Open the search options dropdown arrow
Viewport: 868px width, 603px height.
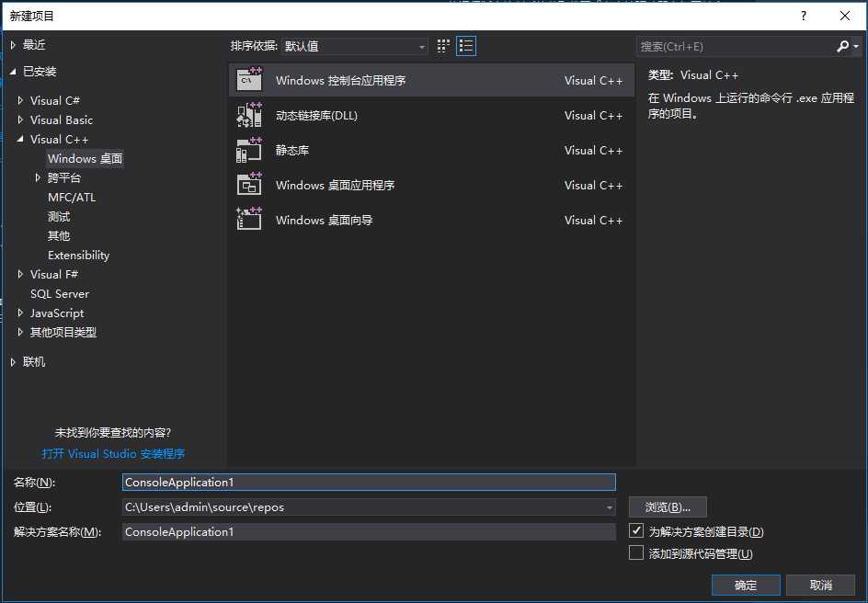click(856, 47)
